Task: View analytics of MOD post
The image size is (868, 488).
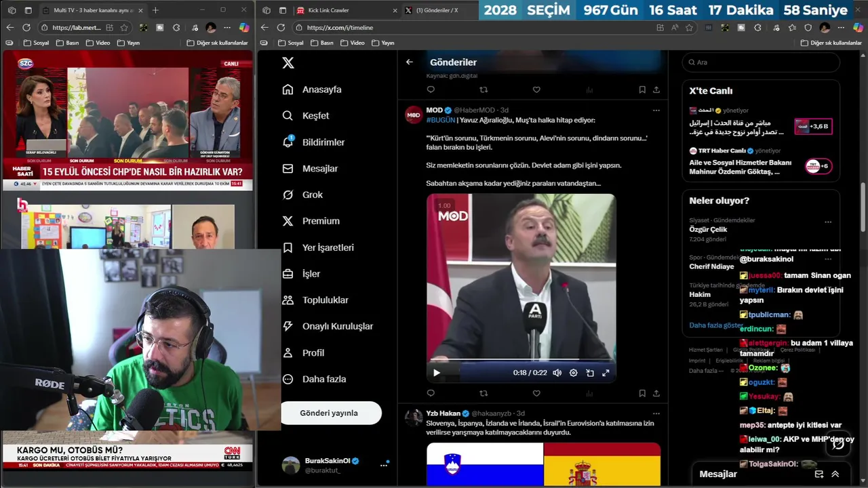Action: [x=589, y=393]
